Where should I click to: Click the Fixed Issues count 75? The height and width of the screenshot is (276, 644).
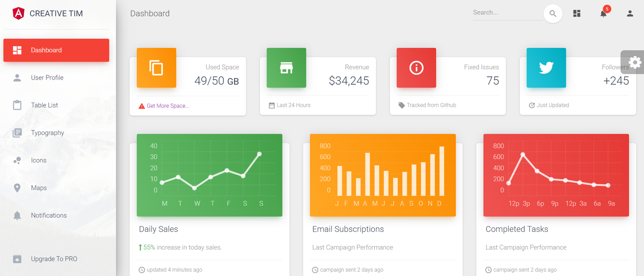493,81
